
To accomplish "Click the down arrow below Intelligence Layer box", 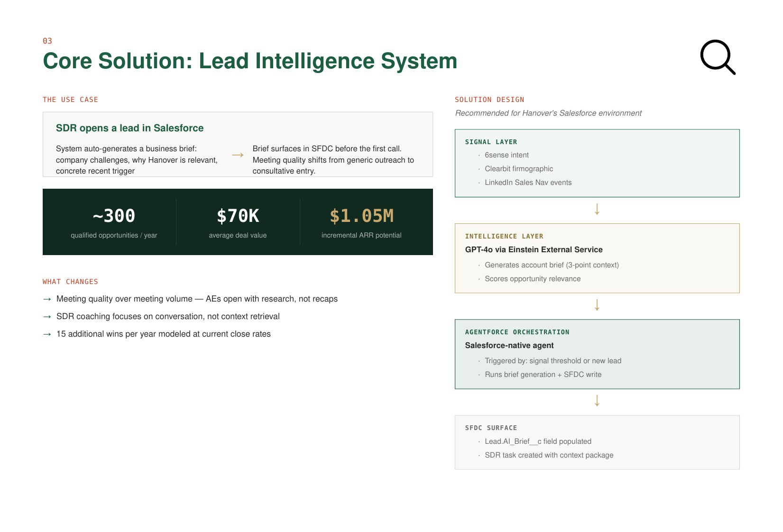I will pyautogui.click(x=597, y=305).
